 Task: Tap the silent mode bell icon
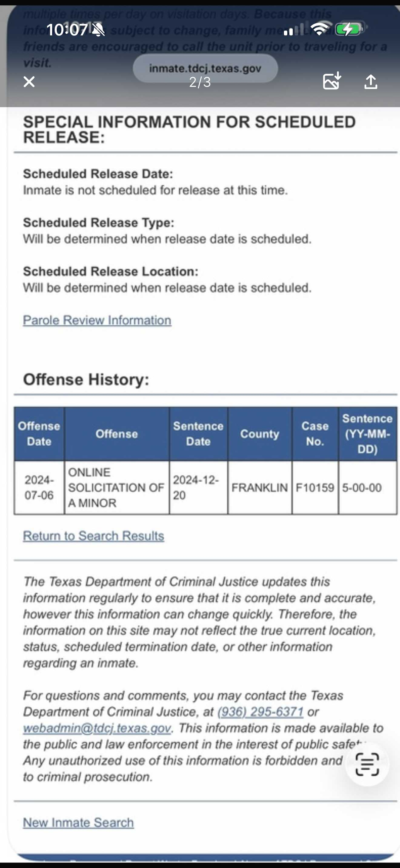click(x=98, y=30)
